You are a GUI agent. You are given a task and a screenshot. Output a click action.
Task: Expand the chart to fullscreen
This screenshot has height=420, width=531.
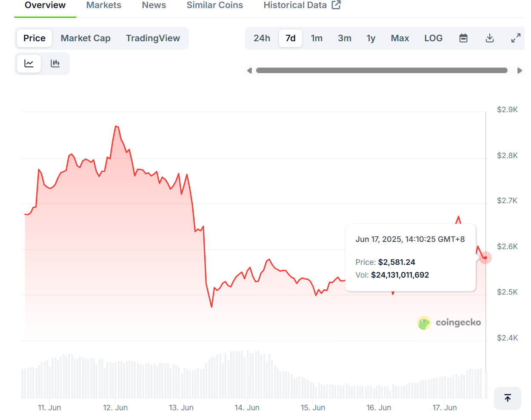516,38
